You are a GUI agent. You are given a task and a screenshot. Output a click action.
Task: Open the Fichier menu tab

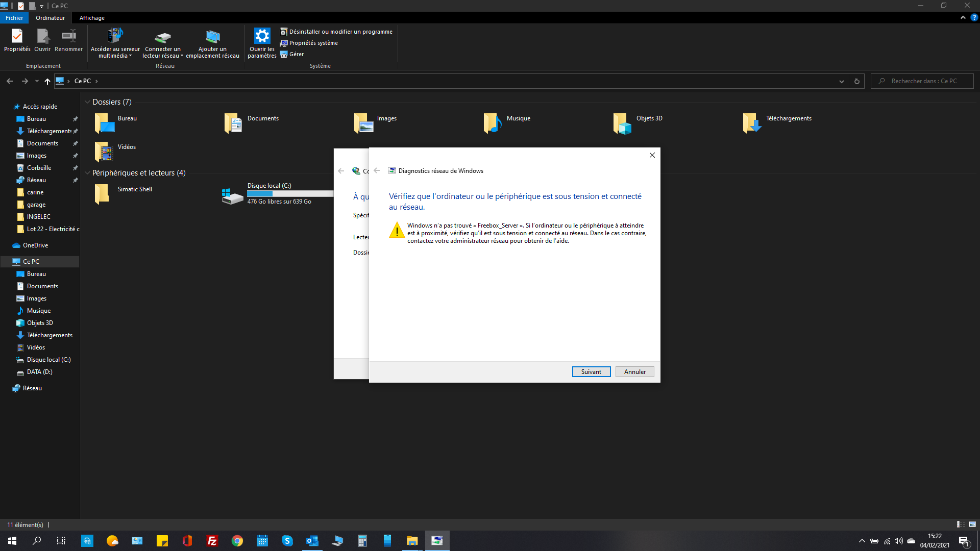click(14, 18)
